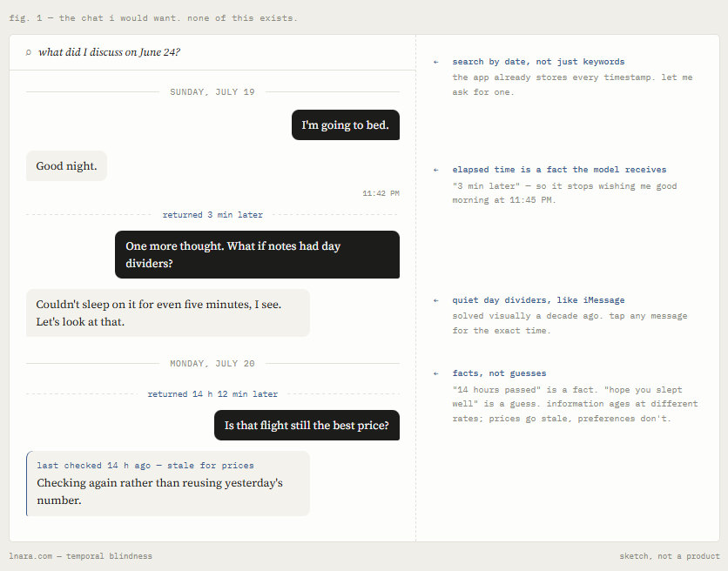The height and width of the screenshot is (571, 728).
Task: Click the note text "the app already stores every timestamp"
Action: tap(572, 84)
